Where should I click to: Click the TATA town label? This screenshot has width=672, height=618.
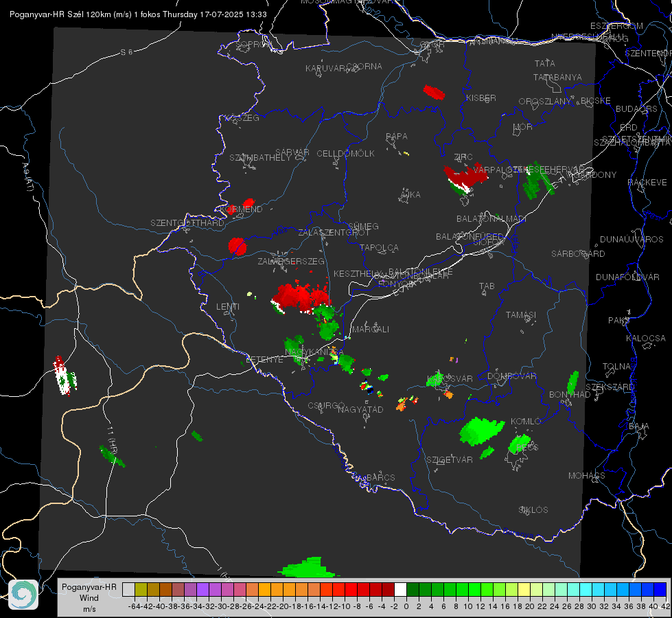coord(545,63)
